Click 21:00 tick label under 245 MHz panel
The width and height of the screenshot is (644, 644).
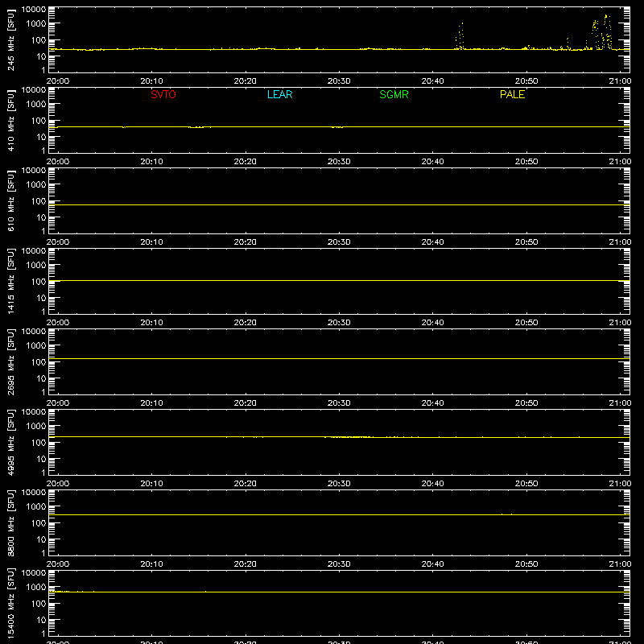(x=620, y=81)
